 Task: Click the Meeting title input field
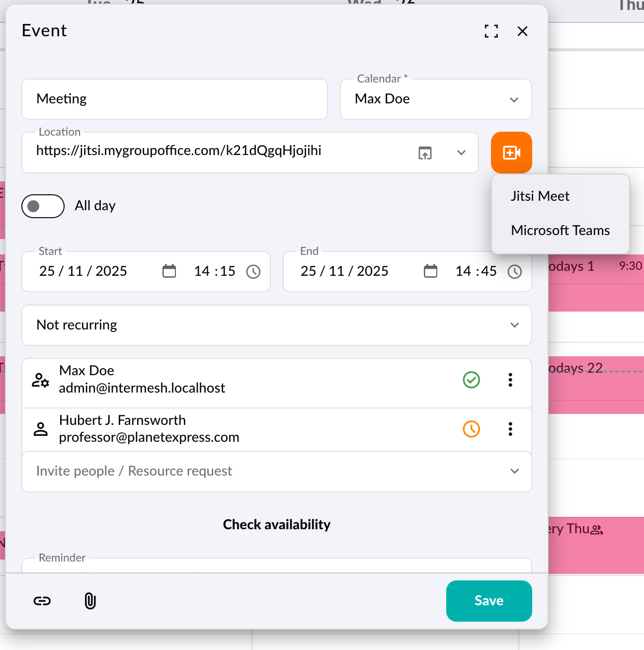click(174, 99)
